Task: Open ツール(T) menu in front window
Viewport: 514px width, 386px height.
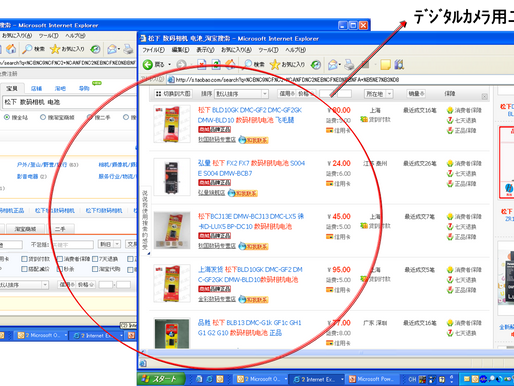Action: (x=268, y=50)
